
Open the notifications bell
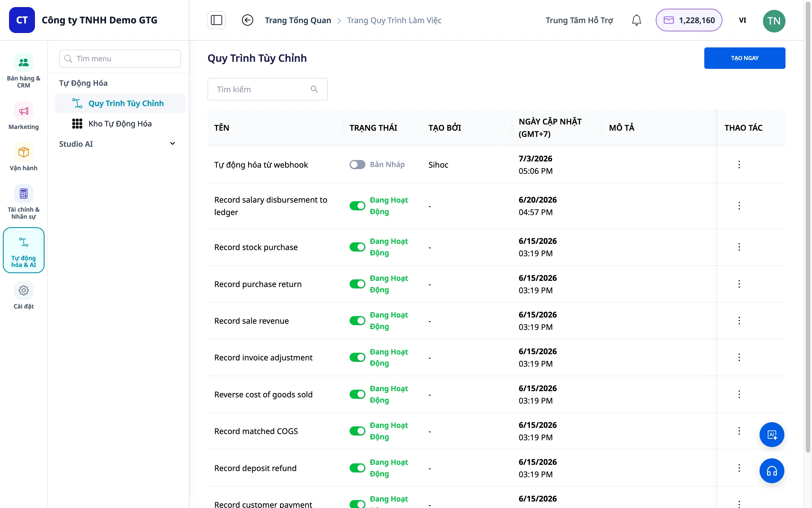coord(637,20)
